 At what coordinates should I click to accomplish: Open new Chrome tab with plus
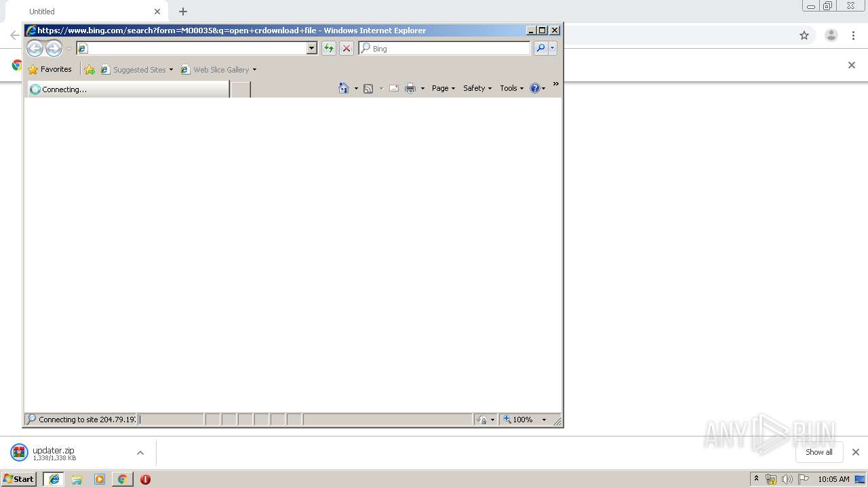coord(183,12)
